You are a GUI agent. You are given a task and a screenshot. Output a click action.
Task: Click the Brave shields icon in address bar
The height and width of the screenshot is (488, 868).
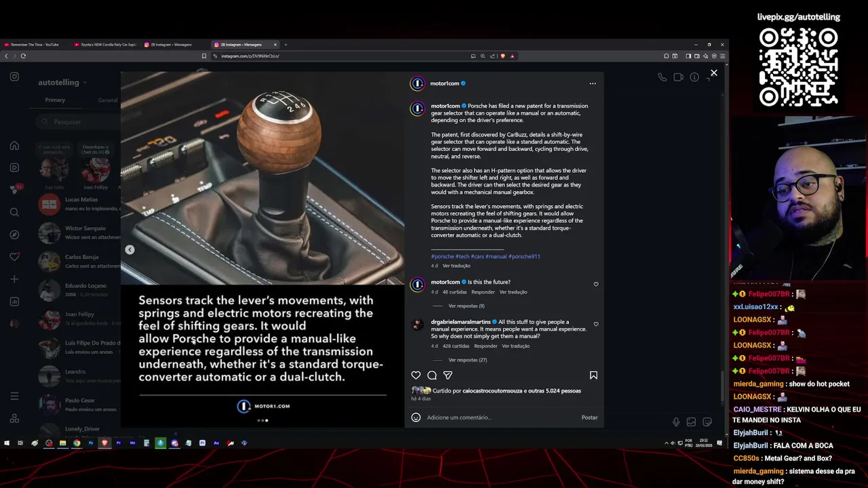[502, 56]
